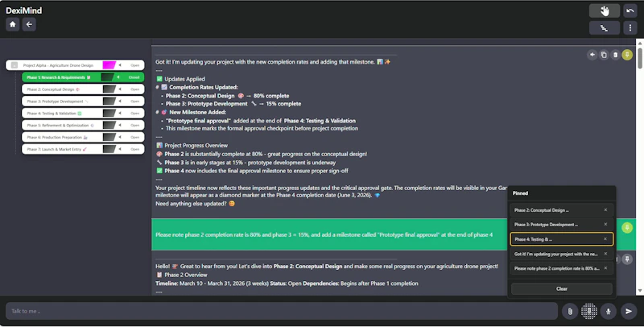This screenshot has width=644, height=327.
Task: Expand Phase 1 using its triangle arrow
Action: (x=118, y=77)
